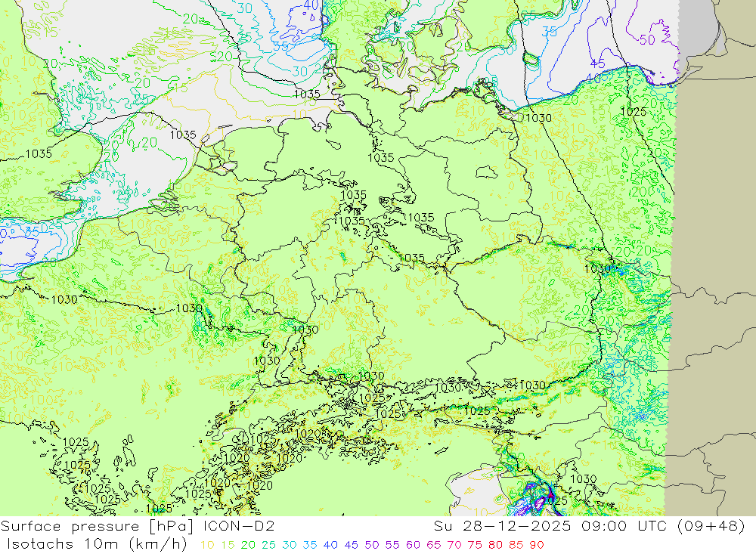Screen dimensions: 756x554
Task: Select the purple 50 value in legend
Action: pyautogui.click(x=372, y=546)
